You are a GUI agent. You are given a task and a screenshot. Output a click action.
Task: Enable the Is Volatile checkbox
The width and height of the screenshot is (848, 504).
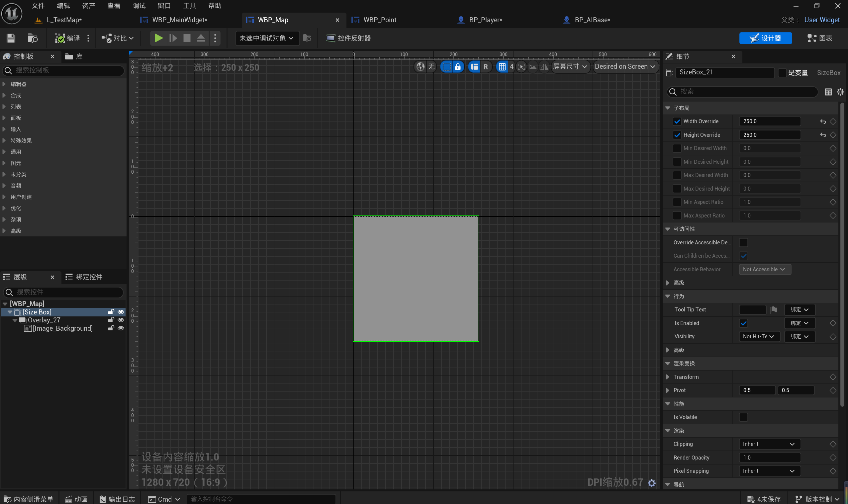[x=743, y=417]
